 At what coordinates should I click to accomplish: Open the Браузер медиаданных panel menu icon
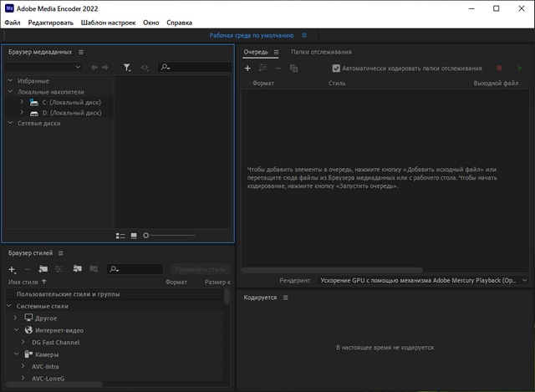81,52
